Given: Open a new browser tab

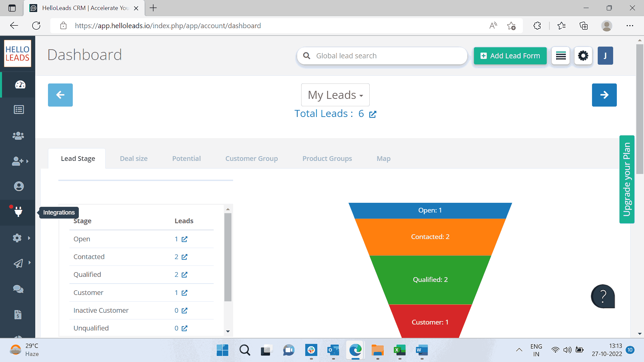Looking at the screenshot, I should click(x=153, y=8).
